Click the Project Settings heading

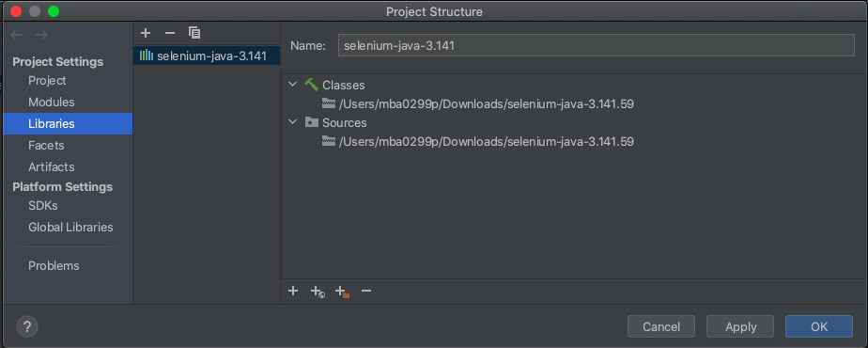pyautogui.click(x=58, y=61)
